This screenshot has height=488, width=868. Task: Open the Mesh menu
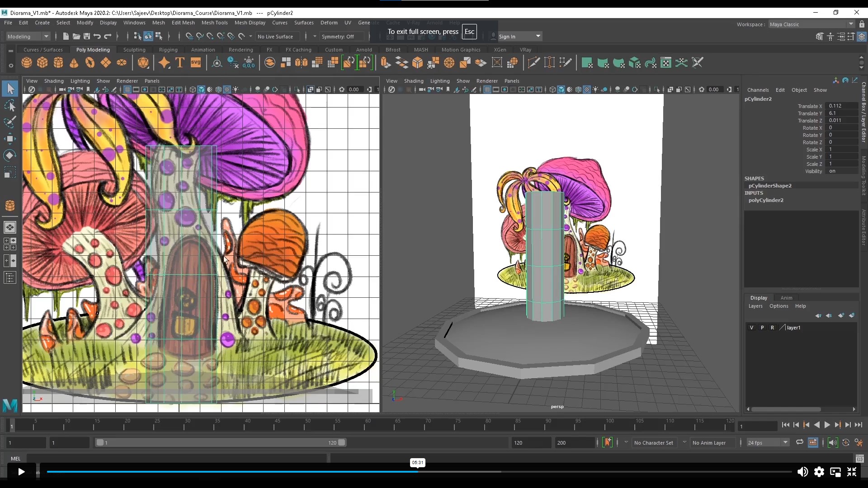coord(158,23)
